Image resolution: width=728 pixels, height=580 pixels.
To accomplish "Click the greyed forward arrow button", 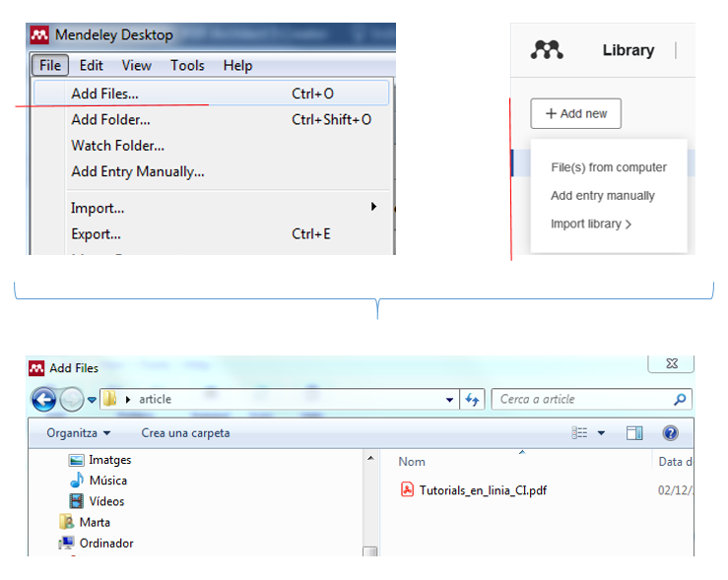I will (72, 399).
